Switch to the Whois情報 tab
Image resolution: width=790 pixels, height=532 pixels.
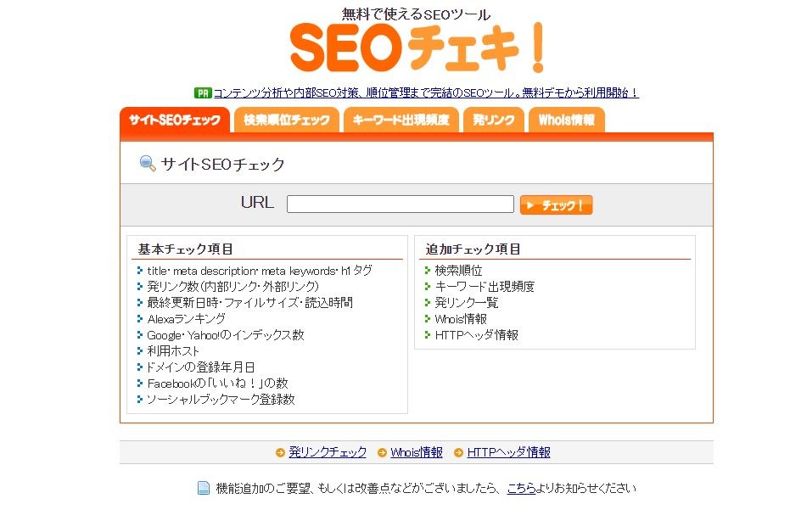point(566,120)
